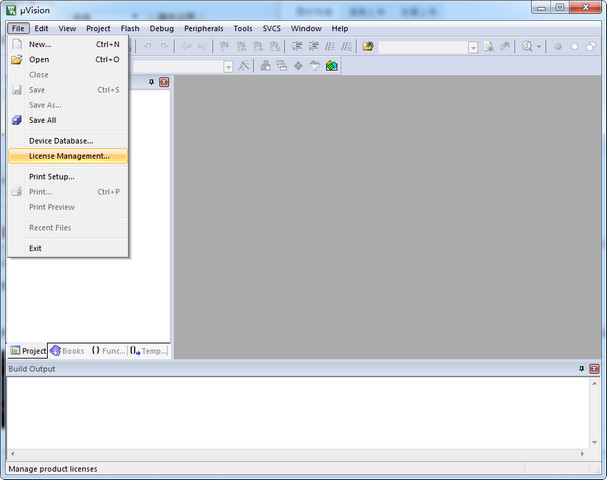The image size is (607, 480).
Task: Click the zoom magnifier debug icon
Action: click(x=526, y=46)
